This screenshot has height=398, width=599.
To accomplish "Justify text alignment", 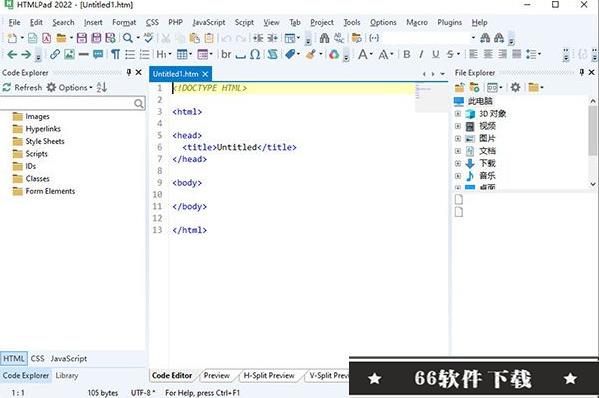I will pyautogui.click(x=516, y=54).
